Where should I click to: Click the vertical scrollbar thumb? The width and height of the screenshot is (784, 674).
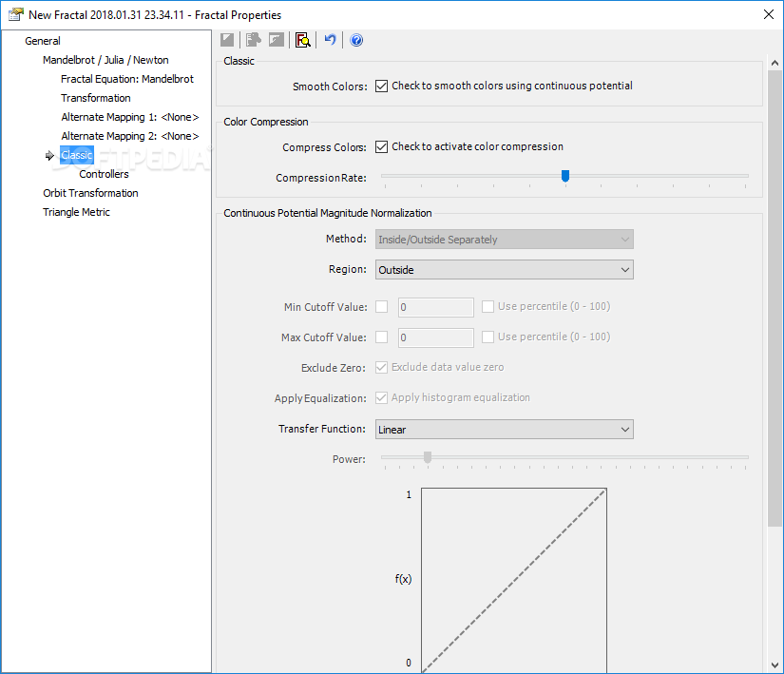point(775,298)
